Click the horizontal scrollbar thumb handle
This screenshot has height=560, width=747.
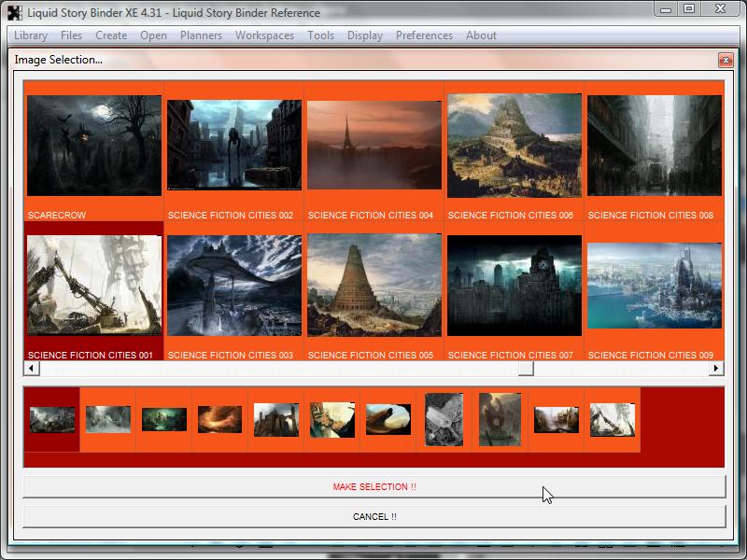527,369
